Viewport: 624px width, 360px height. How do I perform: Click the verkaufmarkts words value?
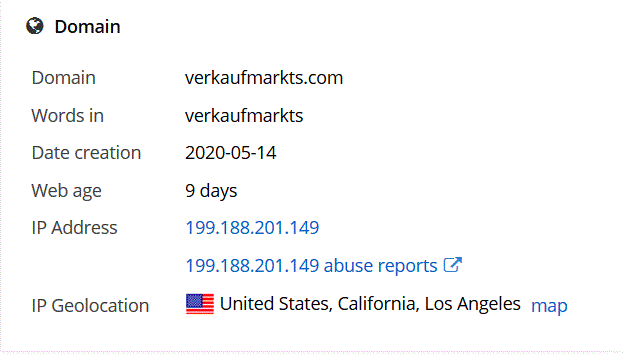click(244, 116)
